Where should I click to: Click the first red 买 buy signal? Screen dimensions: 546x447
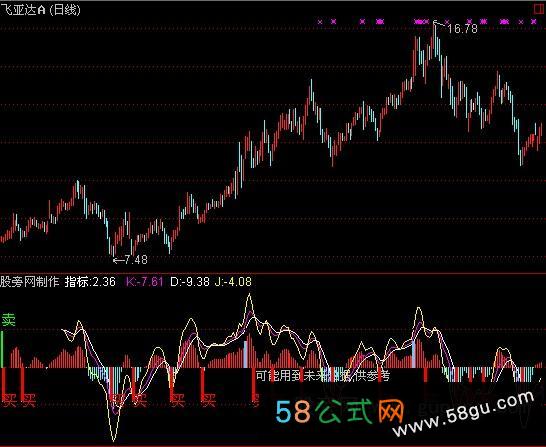click(x=9, y=401)
